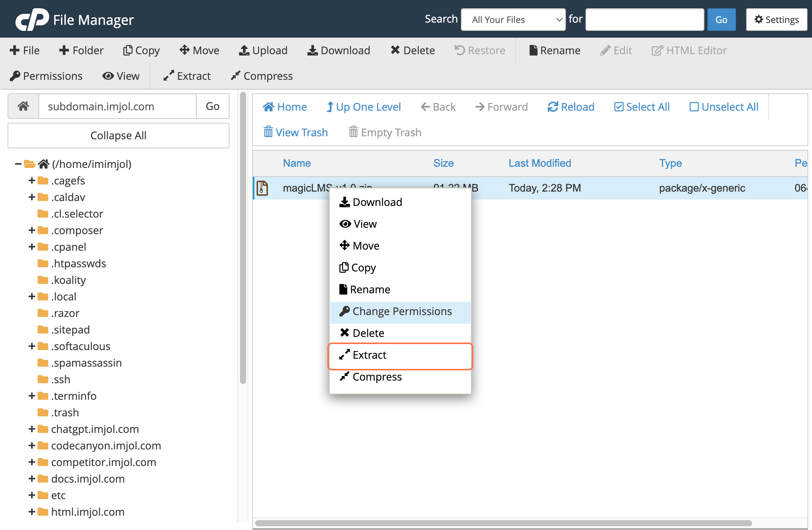Click Copy in the top toolbar
812x530 pixels.
coord(141,50)
